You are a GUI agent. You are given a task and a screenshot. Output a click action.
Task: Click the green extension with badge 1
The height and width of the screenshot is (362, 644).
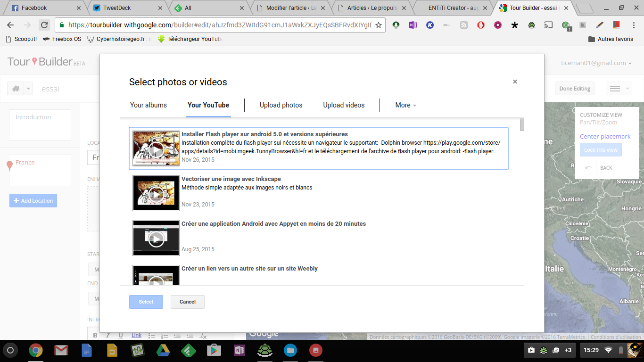566,26
